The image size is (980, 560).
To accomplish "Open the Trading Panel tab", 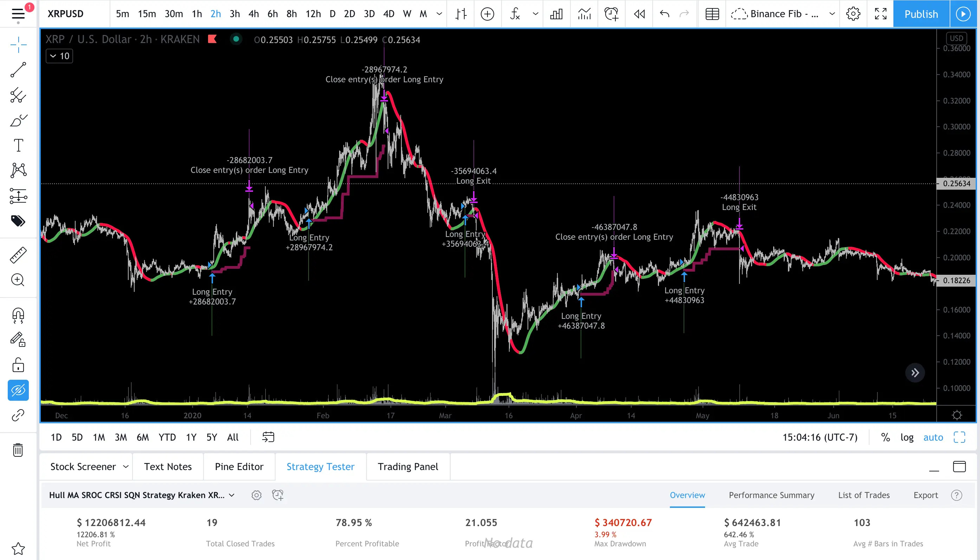I will 408,467.
